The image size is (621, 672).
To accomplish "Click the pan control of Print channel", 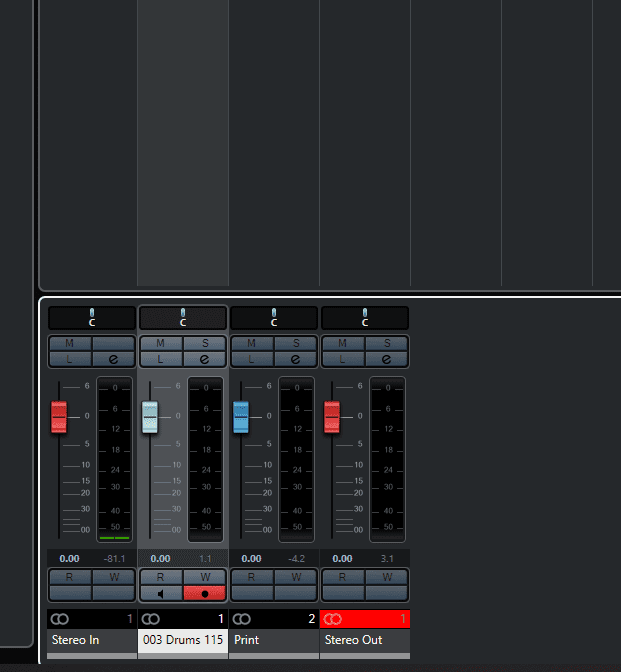I will click(274, 318).
